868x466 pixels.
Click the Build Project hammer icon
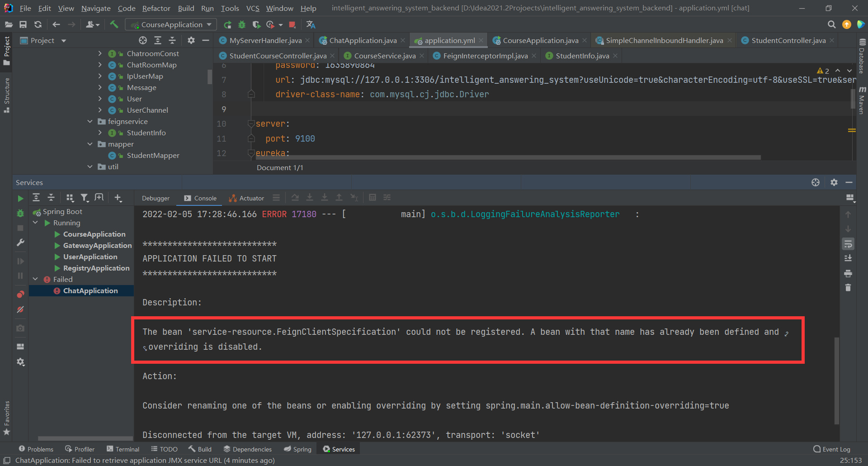pos(114,24)
